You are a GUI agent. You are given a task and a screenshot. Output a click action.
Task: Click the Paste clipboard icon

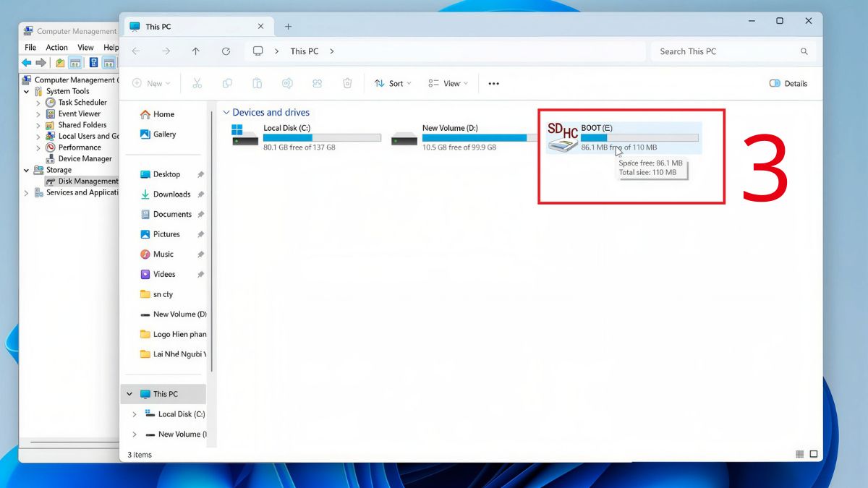pyautogui.click(x=257, y=83)
